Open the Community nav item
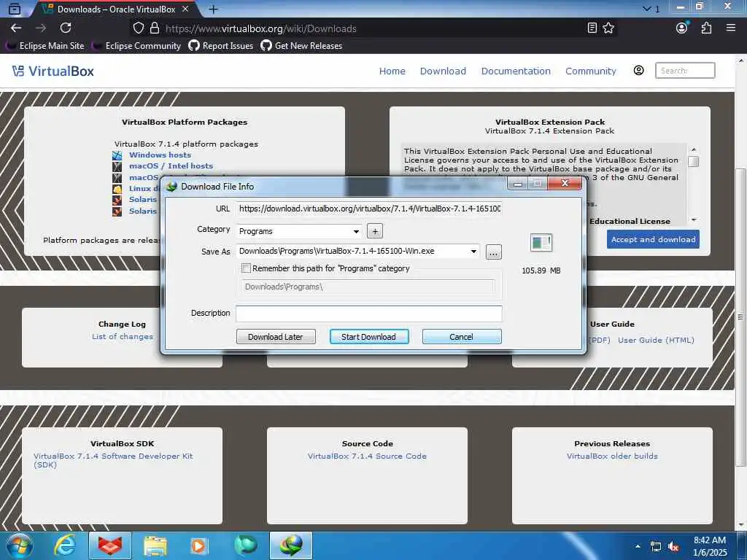This screenshot has width=747, height=560. [x=591, y=71]
